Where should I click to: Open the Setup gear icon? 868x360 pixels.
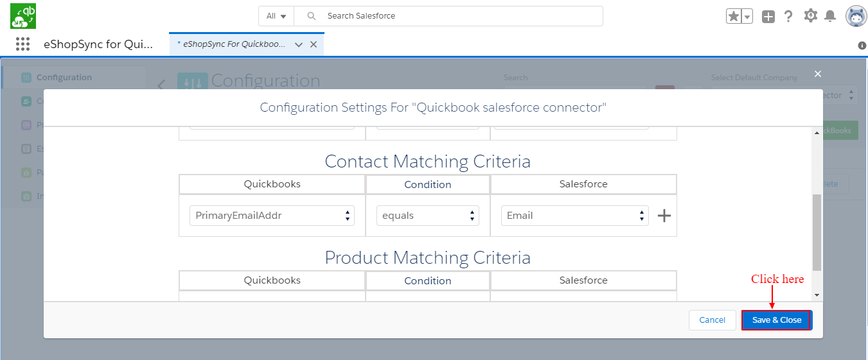coord(810,16)
